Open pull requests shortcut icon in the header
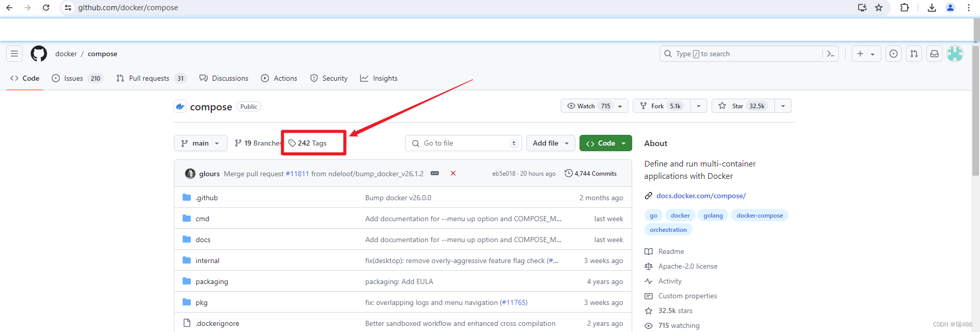The height and width of the screenshot is (332, 980). 914,54
